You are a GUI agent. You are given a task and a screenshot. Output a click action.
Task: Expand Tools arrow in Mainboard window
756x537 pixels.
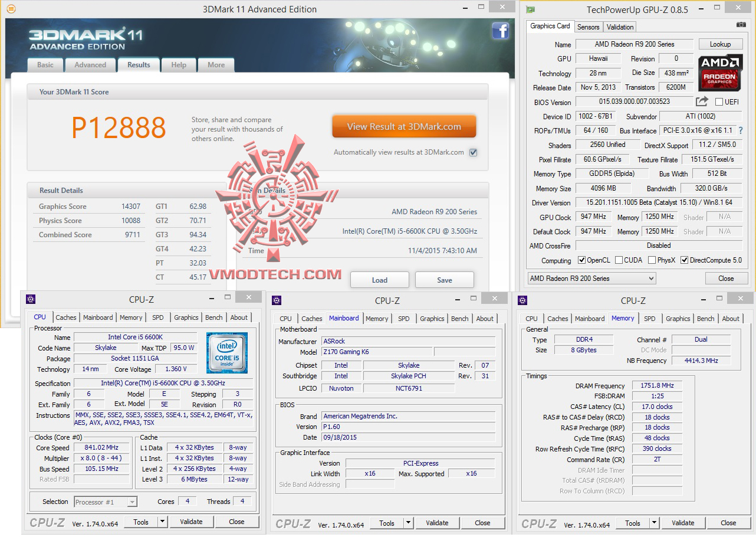tap(408, 523)
